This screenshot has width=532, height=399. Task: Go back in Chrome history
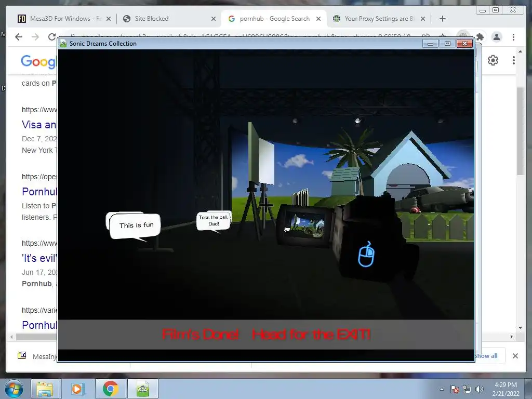pyautogui.click(x=19, y=37)
